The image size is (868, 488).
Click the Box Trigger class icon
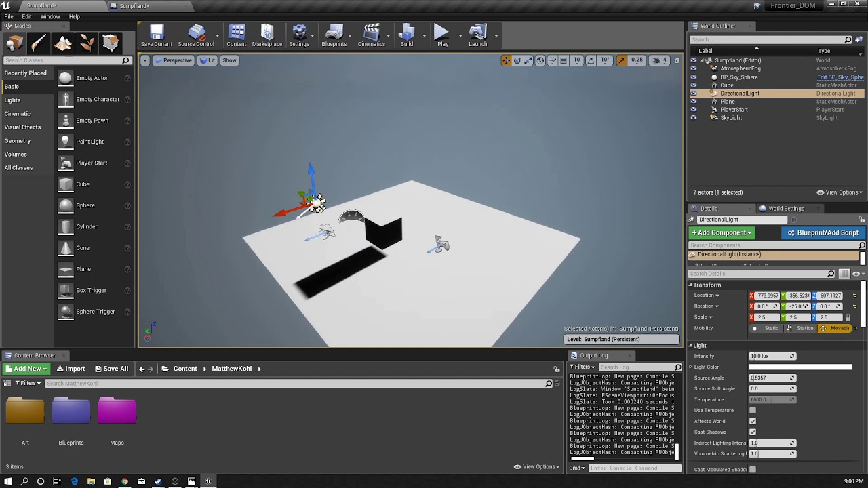tap(65, 291)
